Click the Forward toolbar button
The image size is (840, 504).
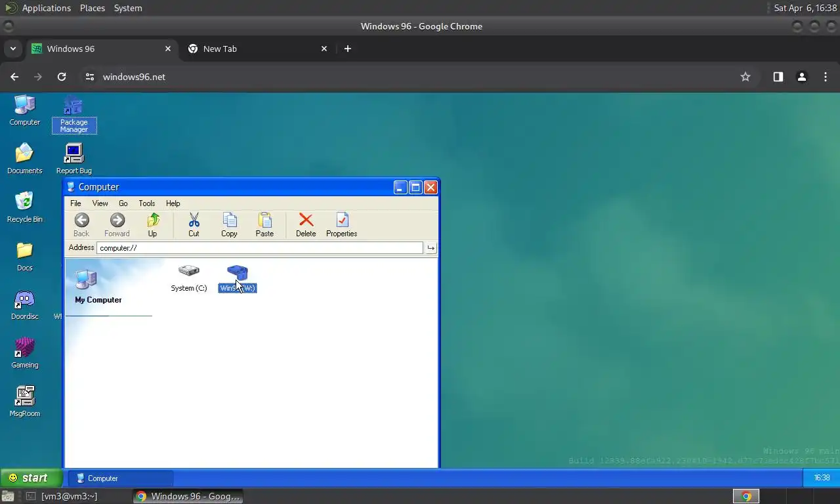pyautogui.click(x=117, y=225)
